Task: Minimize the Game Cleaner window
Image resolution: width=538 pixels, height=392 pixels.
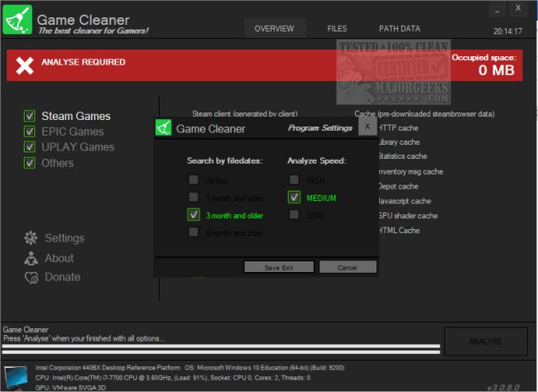Action: click(497, 9)
